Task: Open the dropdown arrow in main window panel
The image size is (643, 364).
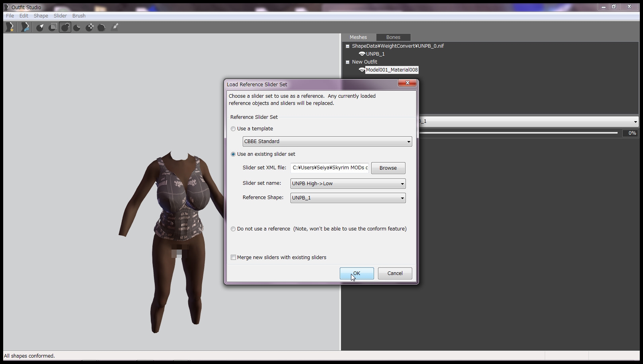Action: pos(635,122)
